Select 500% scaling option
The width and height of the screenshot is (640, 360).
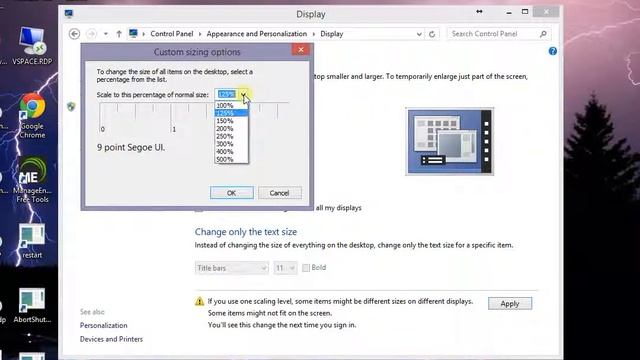pyautogui.click(x=231, y=160)
